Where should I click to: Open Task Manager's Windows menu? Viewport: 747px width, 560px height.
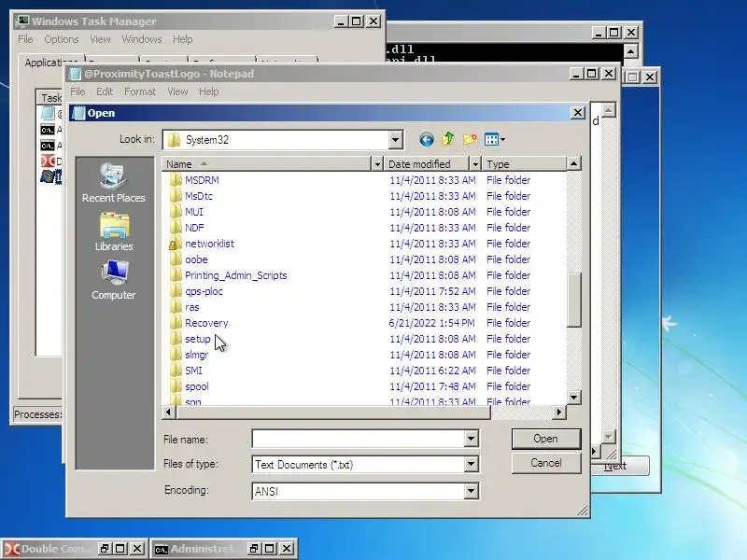click(142, 39)
